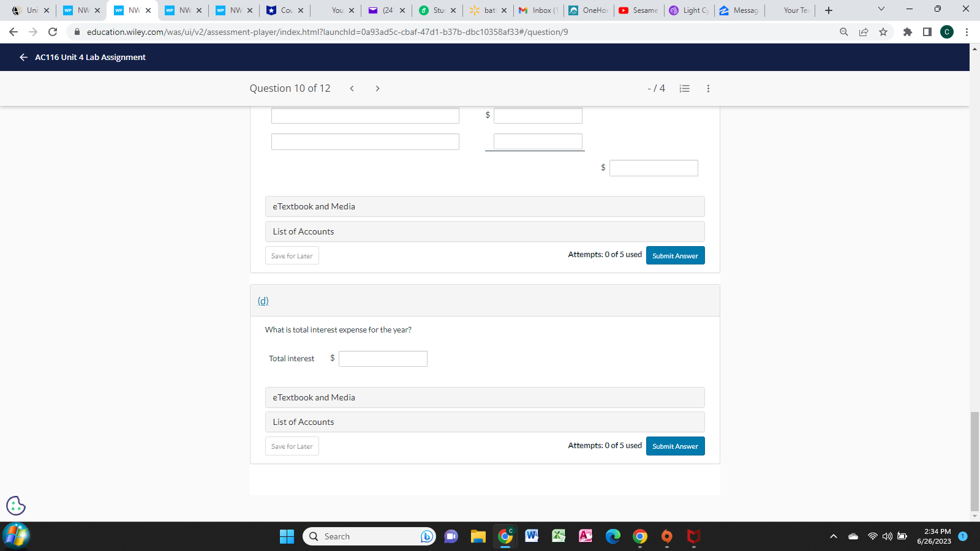This screenshot has width=980, height=551.
Task: Open Teams Chat from the taskbar
Action: click(x=451, y=536)
